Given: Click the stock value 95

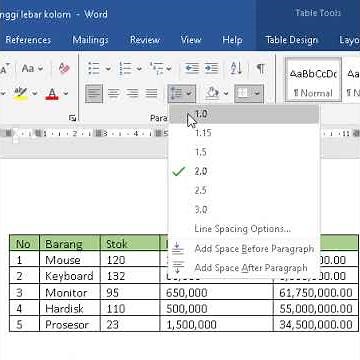Looking at the screenshot, I should [x=130, y=293].
